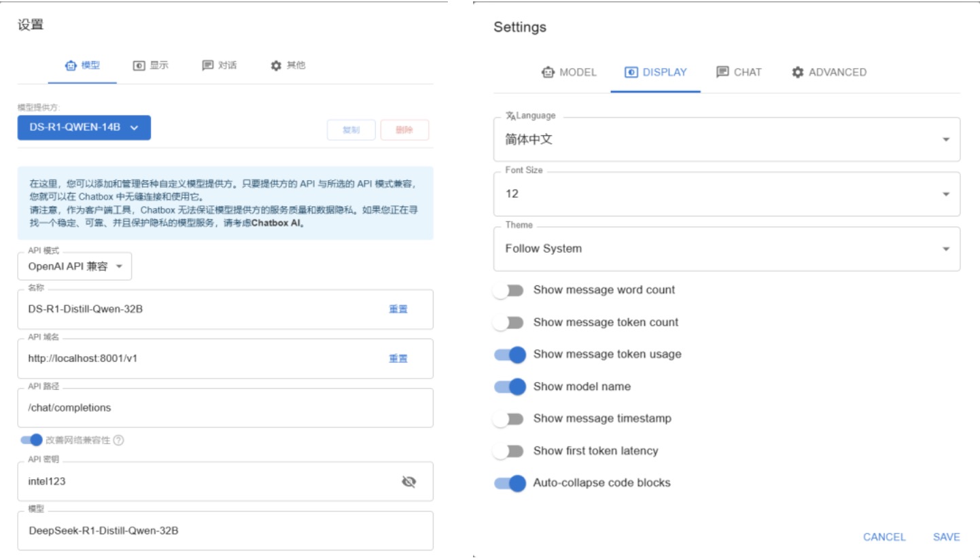Click the CANCEL button
Screen dimensions: 980x560
[884, 537]
